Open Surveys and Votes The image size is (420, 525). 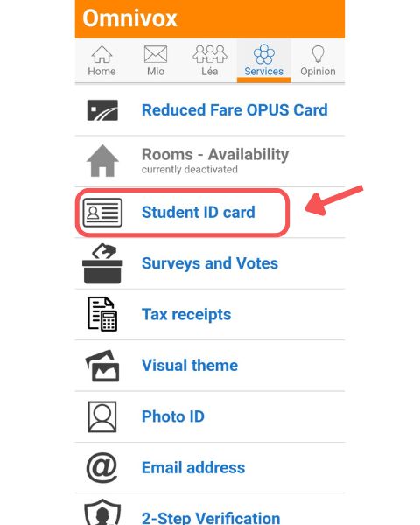pos(210,263)
